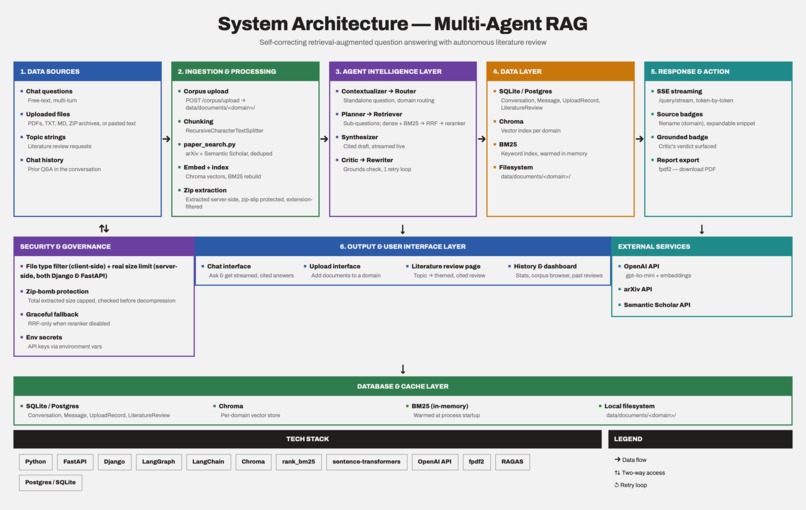806x510 pixels.
Task: Click the 'Chat history' item
Action: pos(45,160)
